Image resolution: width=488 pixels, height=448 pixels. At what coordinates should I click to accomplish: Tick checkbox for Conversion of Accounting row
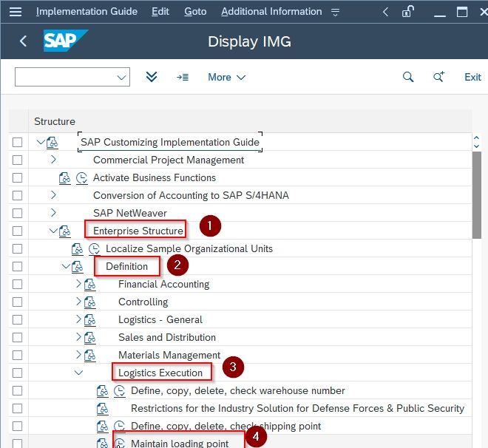coord(18,196)
